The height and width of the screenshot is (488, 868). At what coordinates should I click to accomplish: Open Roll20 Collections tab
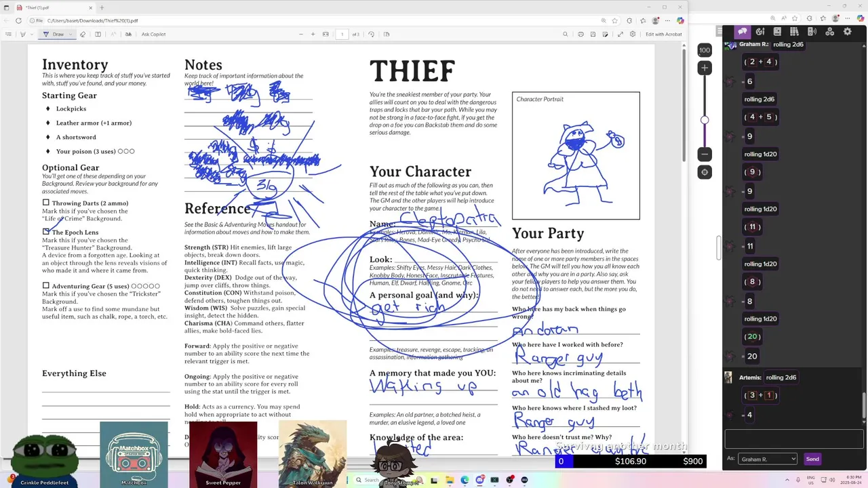(x=829, y=32)
